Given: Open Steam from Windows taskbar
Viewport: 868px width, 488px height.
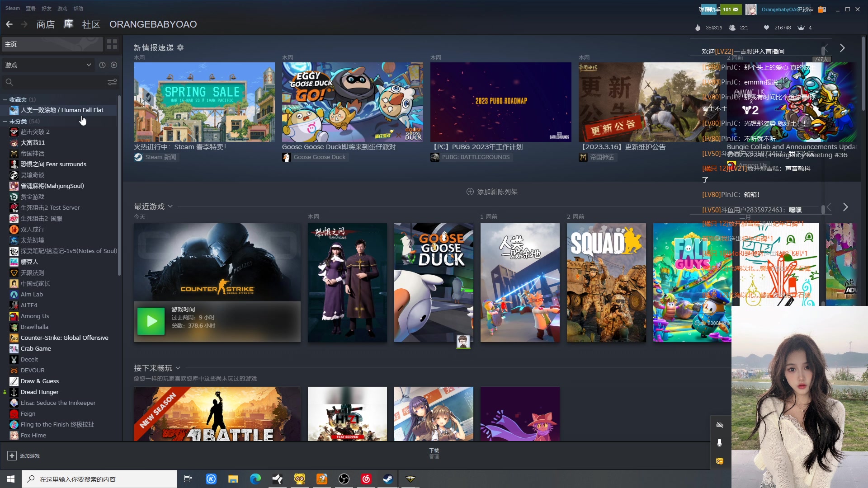Looking at the screenshot, I should (x=388, y=479).
